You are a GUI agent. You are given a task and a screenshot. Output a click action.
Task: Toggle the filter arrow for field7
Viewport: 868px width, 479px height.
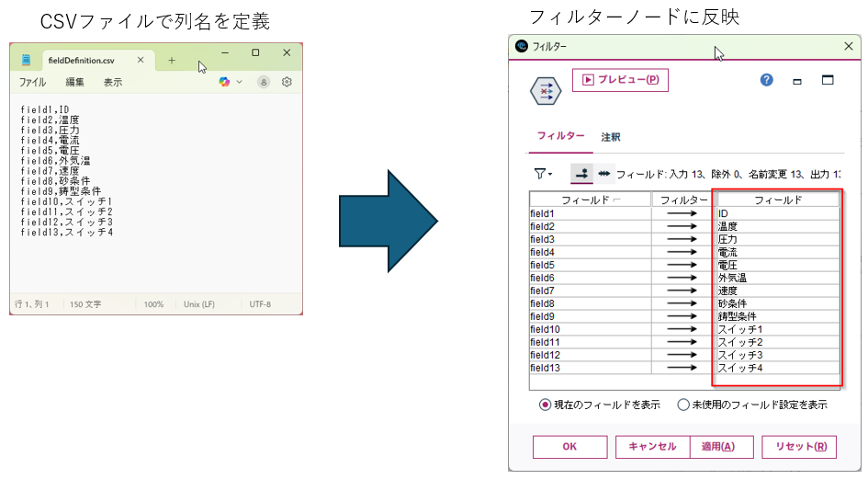coord(682,291)
